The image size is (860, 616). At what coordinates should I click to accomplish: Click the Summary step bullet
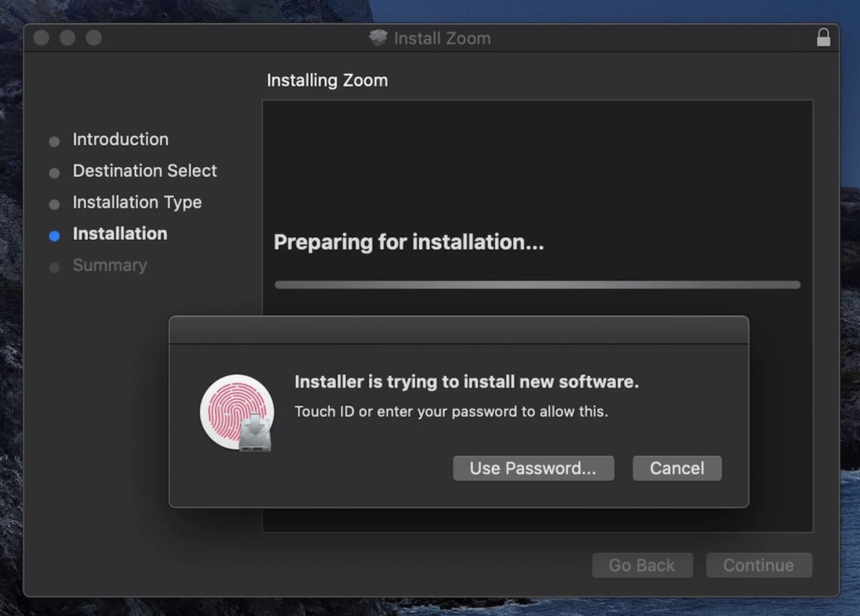(x=54, y=266)
